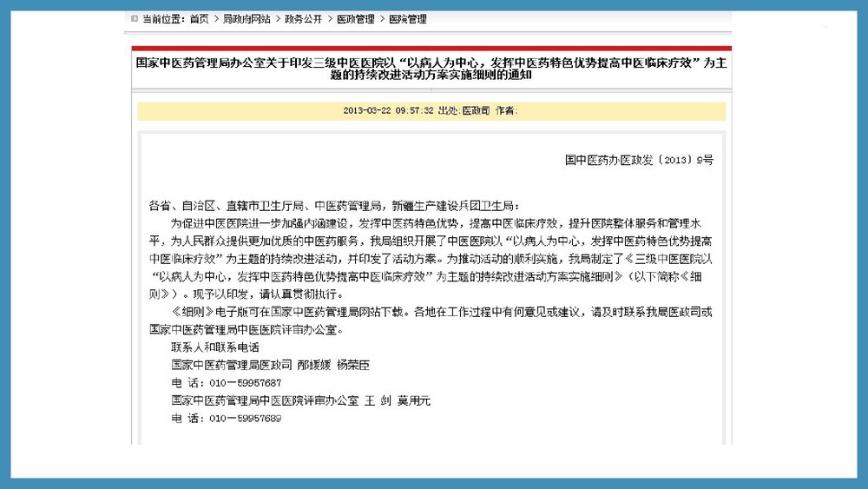Select the 医院管理 breadcrumb
This screenshot has height=489, width=868.
[x=408, y=19]
